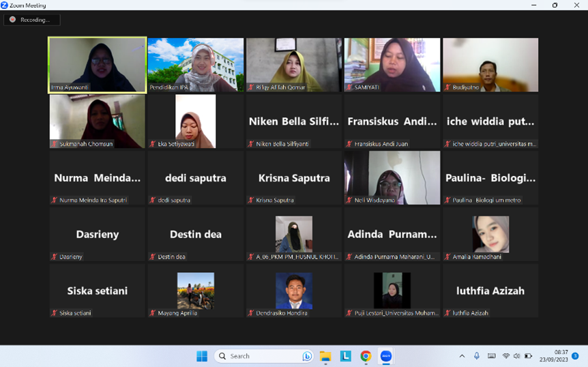
Task: Click the touch keyboard icon in the tray
Action: [491, 356]
